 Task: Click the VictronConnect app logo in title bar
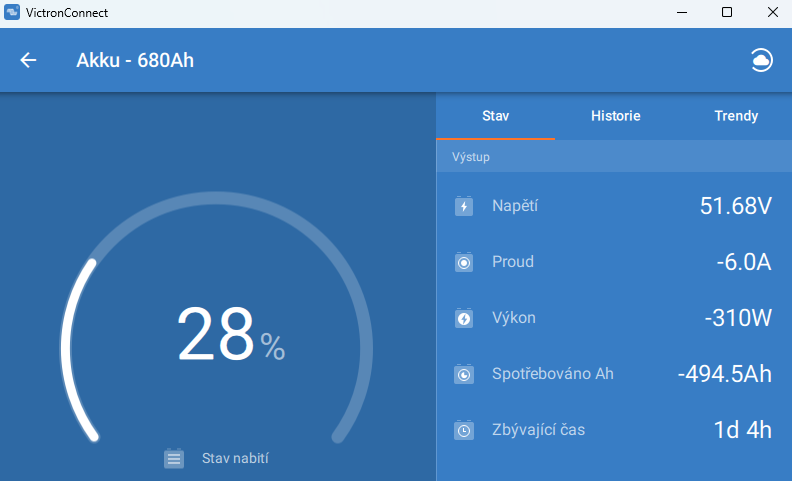pos(13,13)
